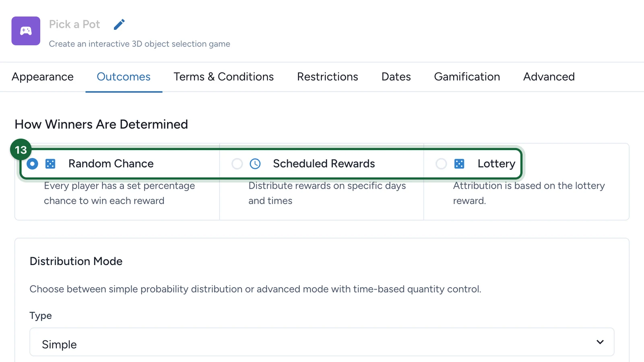Click the Random Chance label
The height and width of the screenshot is (362, 644).
tap(111, 164)
